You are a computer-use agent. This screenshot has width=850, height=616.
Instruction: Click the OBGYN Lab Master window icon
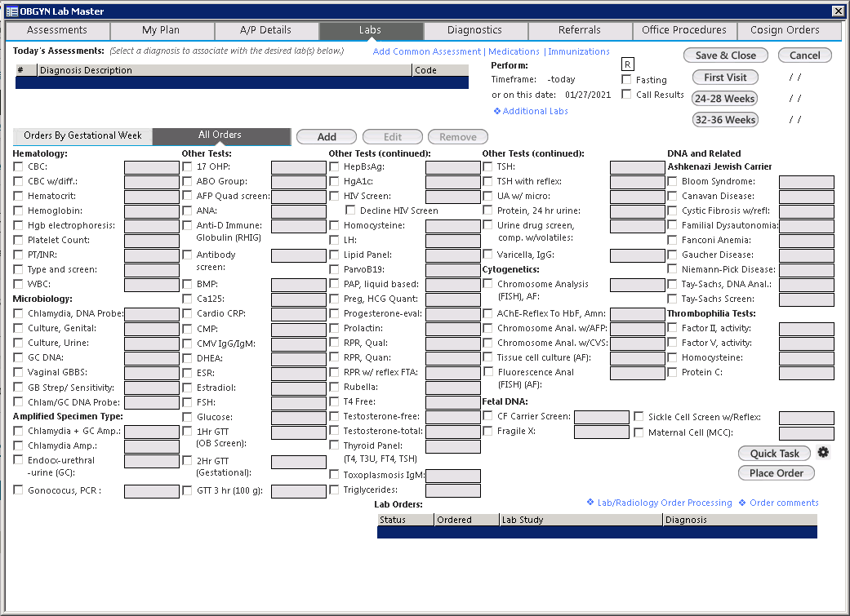click(11, 11)
